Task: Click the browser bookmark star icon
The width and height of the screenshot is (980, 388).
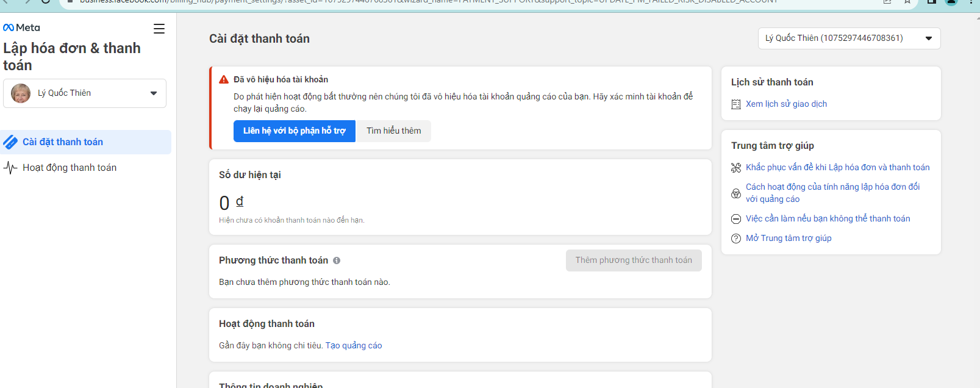Action: click(x=907, y=2)
